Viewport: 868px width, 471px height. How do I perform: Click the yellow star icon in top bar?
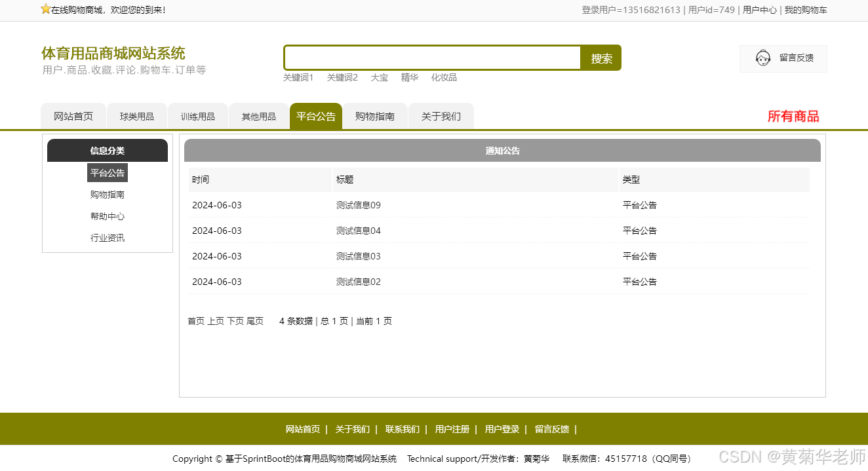click(x=46, y=9)
